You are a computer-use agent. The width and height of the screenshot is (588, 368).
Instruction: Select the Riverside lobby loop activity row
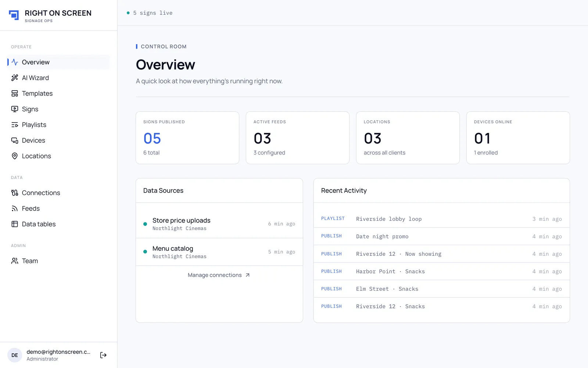(x=441, y=219)
